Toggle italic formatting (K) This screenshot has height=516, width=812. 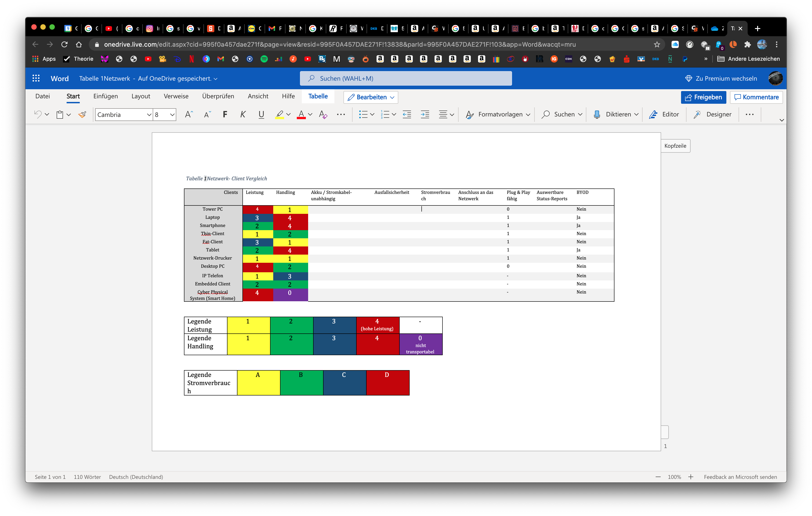[x=243, y=115]
